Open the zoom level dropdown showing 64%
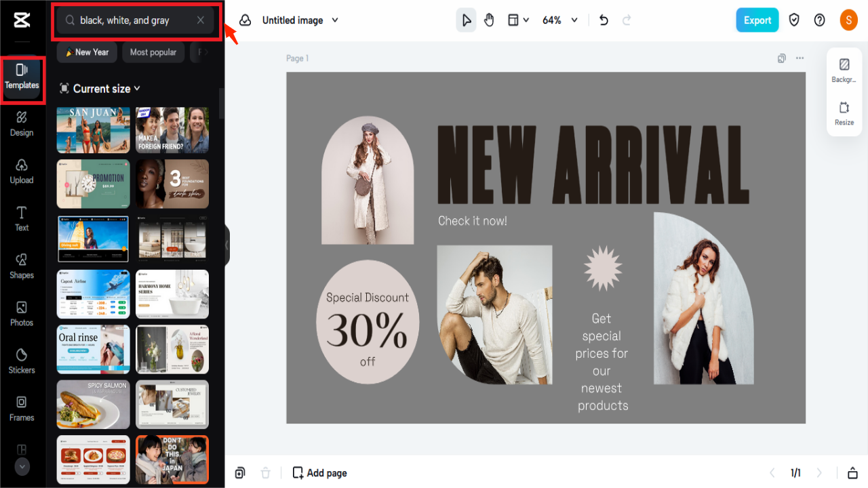The width and height of the screenshot is (868, 488). 559,20
